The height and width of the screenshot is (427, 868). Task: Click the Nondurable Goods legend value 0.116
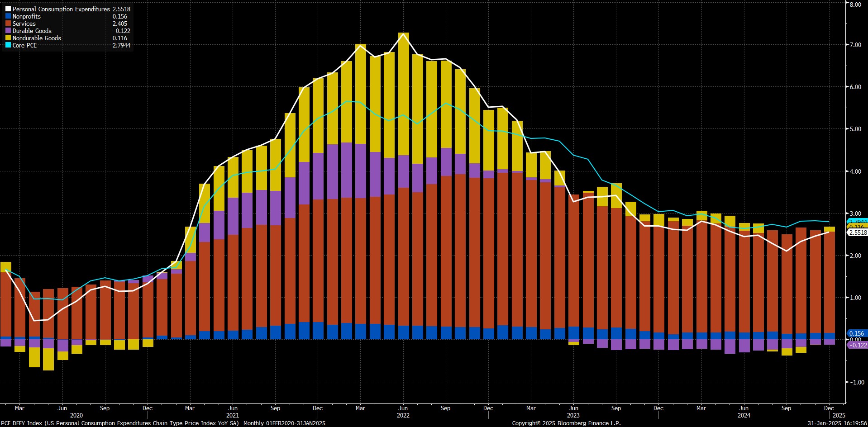[120, 38]
